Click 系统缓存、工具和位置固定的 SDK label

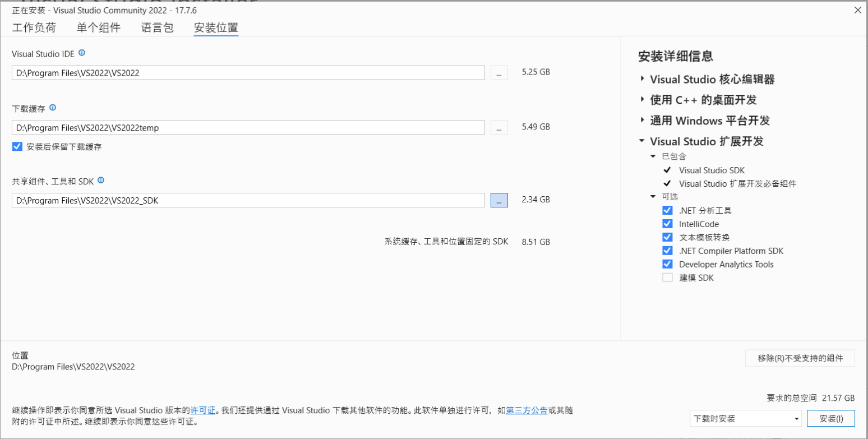tap(446, 242)
